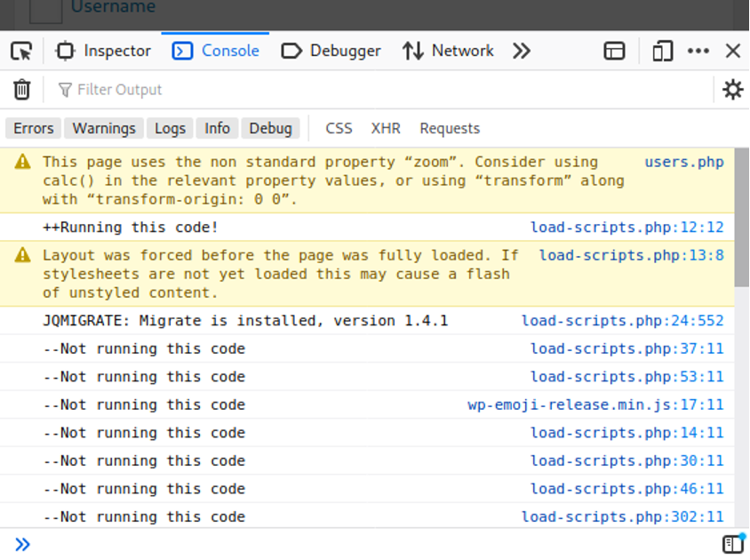Toggle the Warnings filter

[x=104, y=128]
